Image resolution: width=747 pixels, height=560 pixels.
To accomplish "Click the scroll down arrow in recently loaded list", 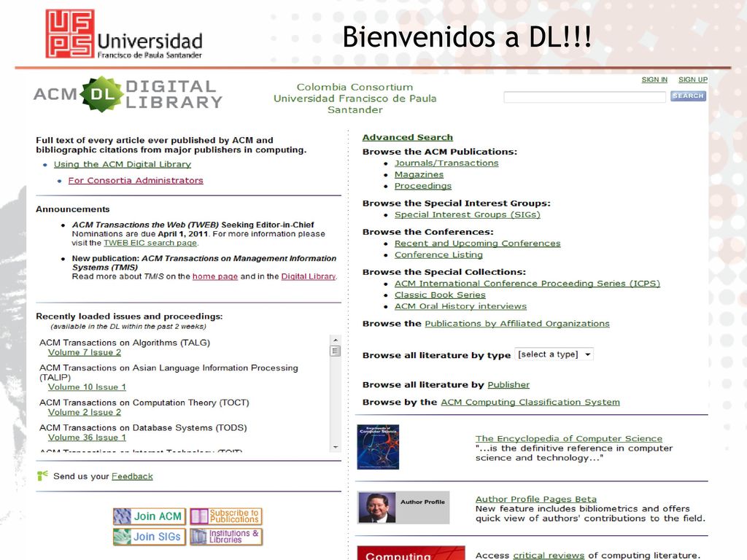I will point(336,447).
